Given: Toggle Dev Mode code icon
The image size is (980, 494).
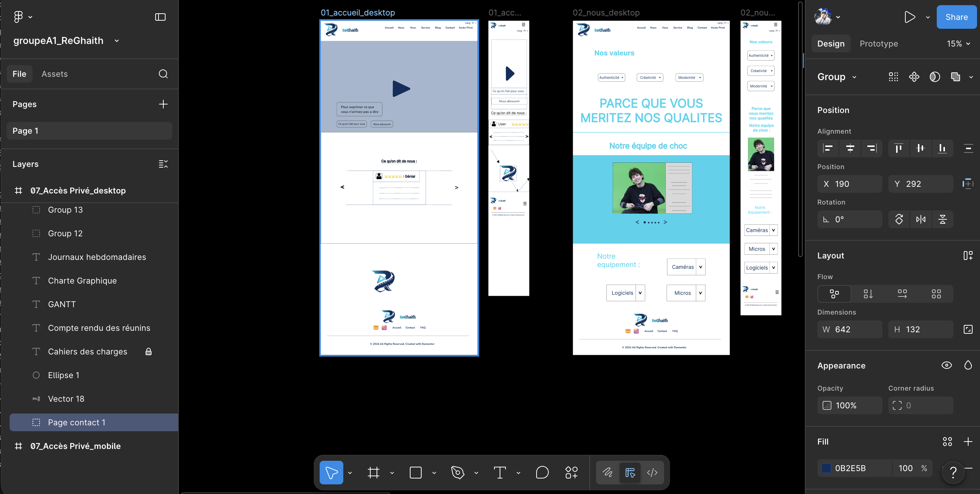Looking at the screenshot, I should (x=652, y=472).
